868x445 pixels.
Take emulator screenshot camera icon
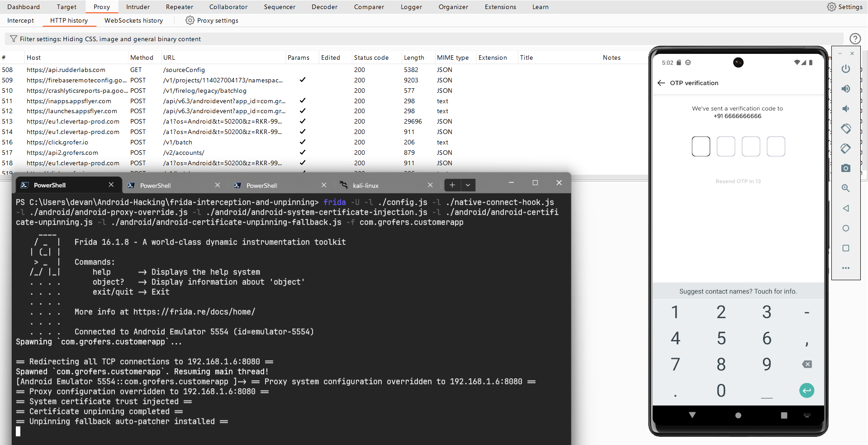click(x=845, y=168)
